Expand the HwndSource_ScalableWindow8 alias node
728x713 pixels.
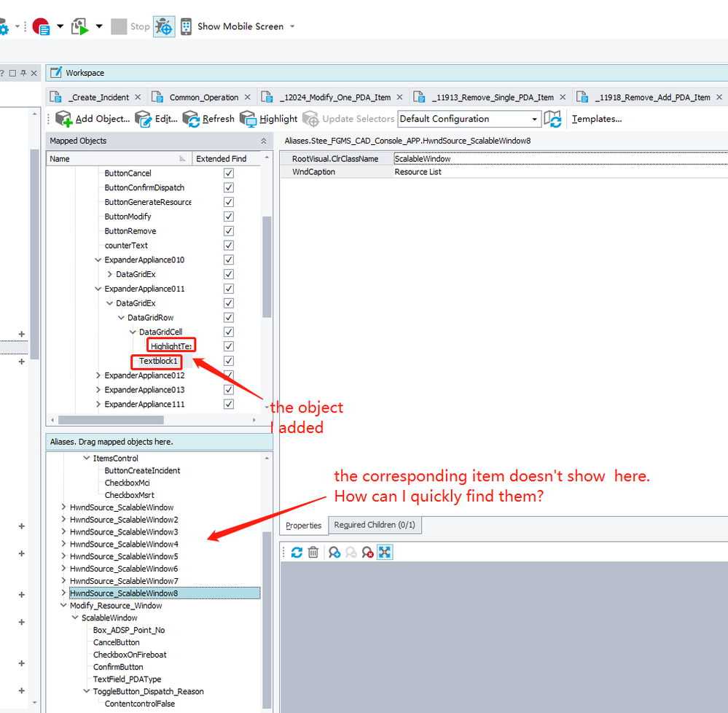(x=63, y=593)
